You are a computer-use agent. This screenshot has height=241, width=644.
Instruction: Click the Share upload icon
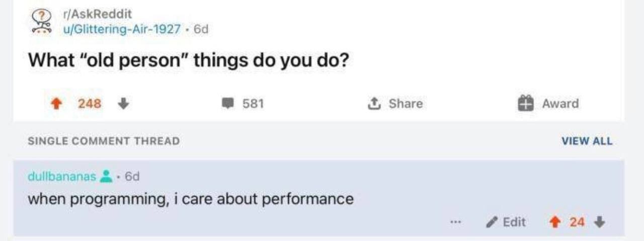374,104
